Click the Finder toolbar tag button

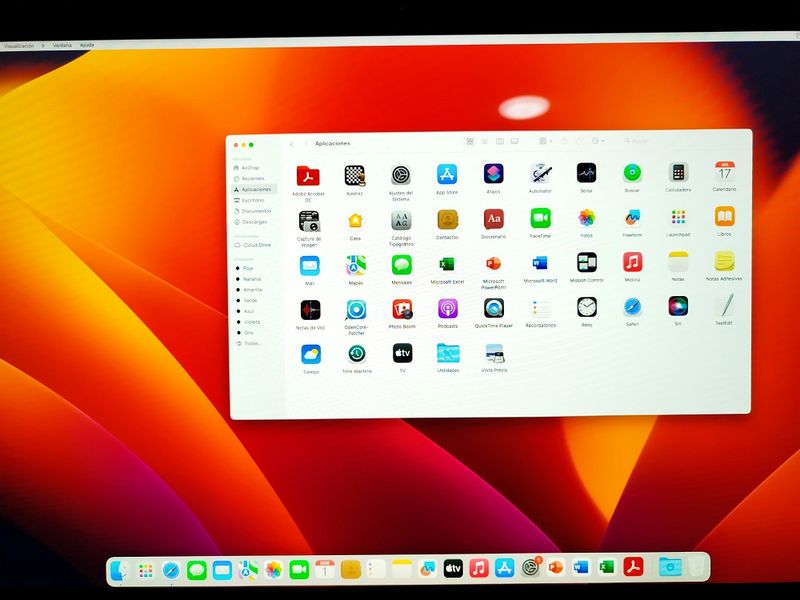pos(579,141)
